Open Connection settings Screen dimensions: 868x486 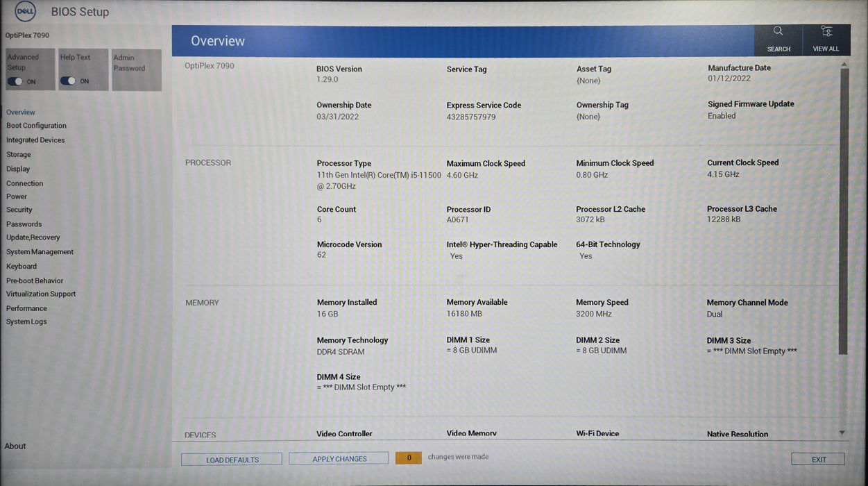coord(25,183)
